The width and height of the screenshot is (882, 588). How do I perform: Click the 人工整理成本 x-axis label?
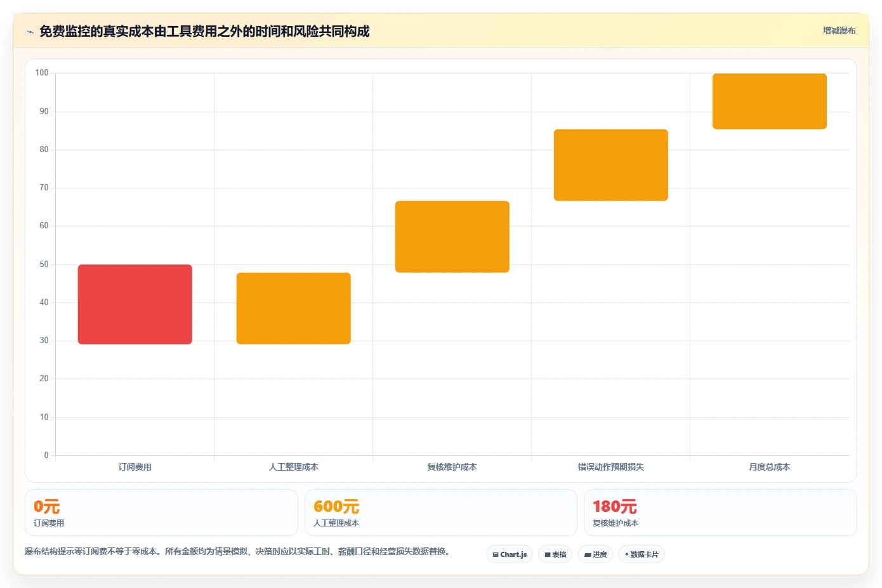tap(294, 467)
